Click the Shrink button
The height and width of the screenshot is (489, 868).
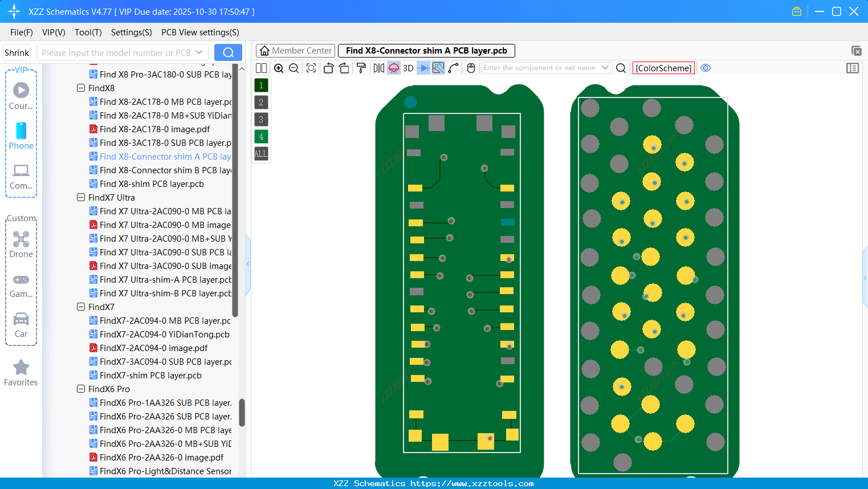pyautogui.click(x=17, y=52)
